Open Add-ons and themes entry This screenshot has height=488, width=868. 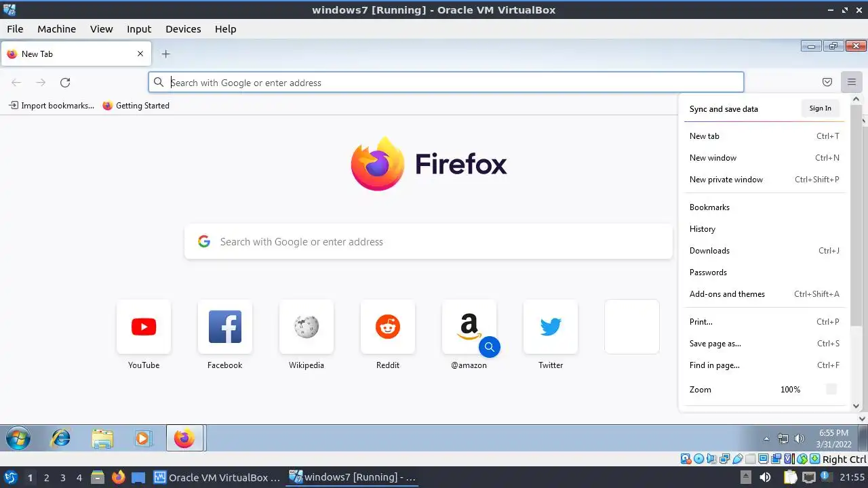pyautogui.click(x=764, y=294)
